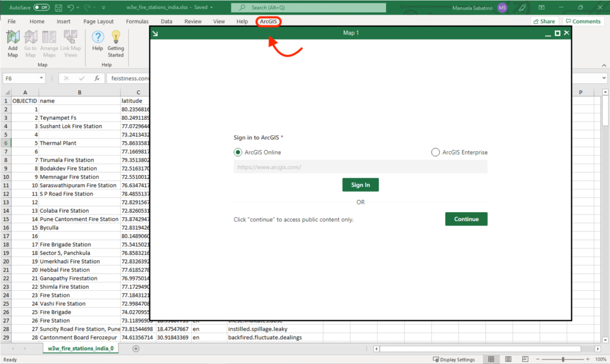Switch to the Insert tab
The width and height of the screenshot is (610, 364).
click(63, 22)
